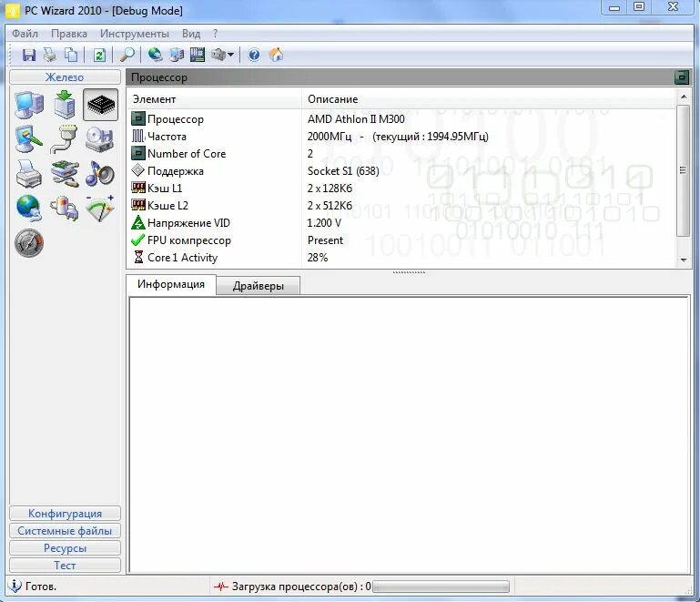Select the green circuit board sidebar icon
700x602 pixels.
(x=65, y=174)
